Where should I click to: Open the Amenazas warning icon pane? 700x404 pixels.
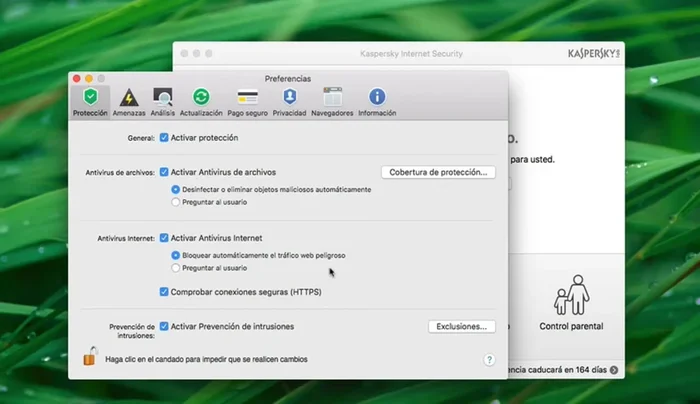pos(128,98)
